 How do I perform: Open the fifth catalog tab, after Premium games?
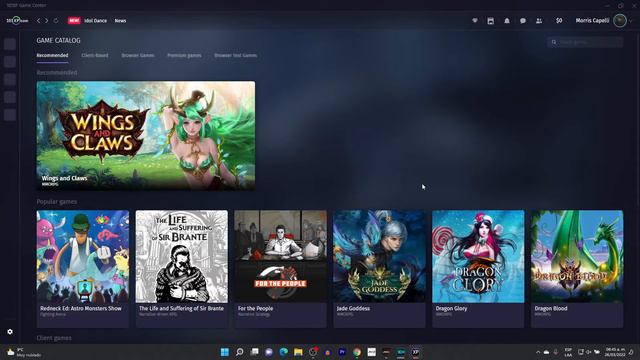[236, 56]
